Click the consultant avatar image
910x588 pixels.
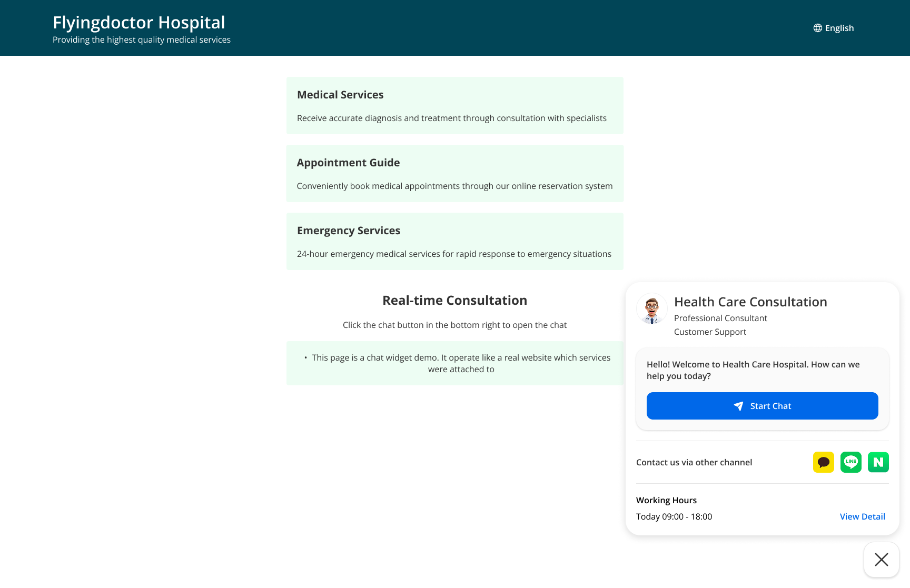pos(651,308)
